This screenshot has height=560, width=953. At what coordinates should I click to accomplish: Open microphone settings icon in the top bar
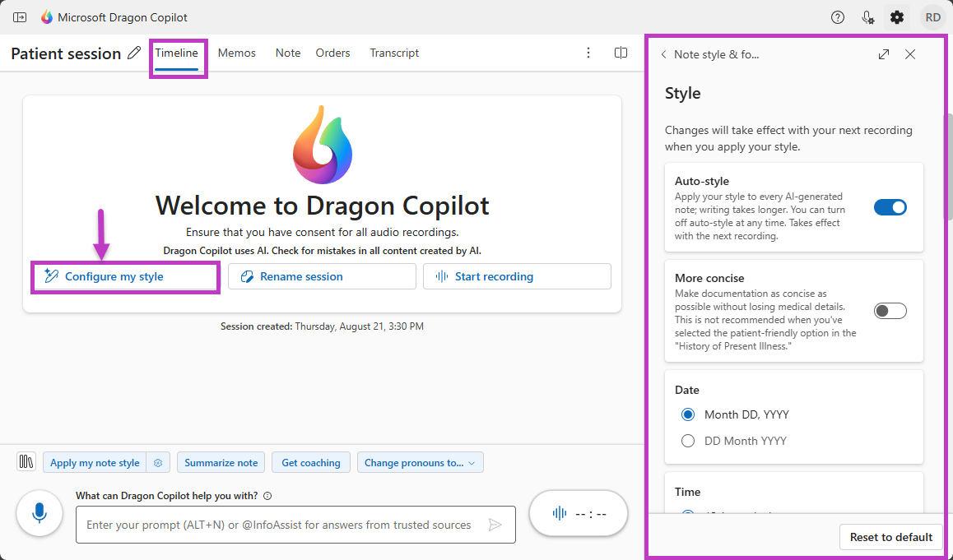867,16
